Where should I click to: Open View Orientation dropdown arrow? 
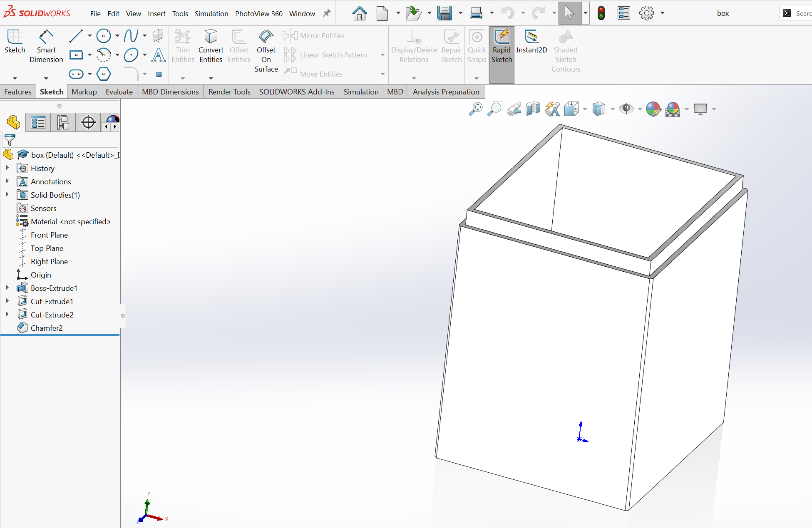[585, 109]
